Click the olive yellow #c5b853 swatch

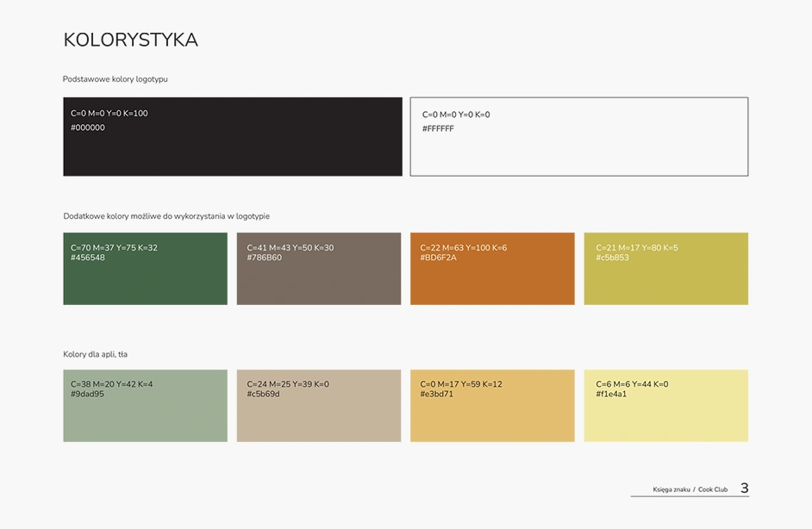[x=665, y=277]
